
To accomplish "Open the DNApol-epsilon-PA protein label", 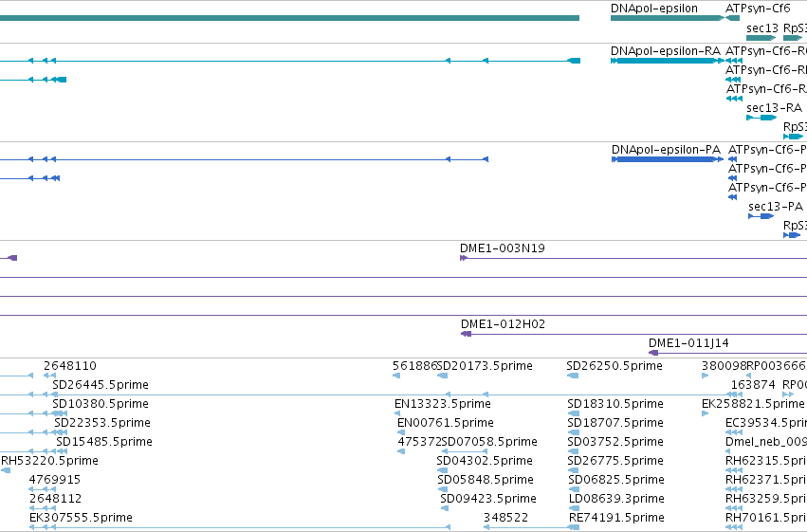I will click(x=666, y=150).
